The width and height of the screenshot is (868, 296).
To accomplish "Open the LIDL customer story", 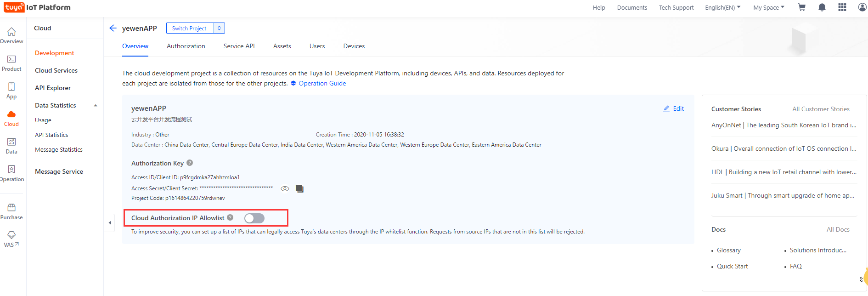I will [784, 172].
